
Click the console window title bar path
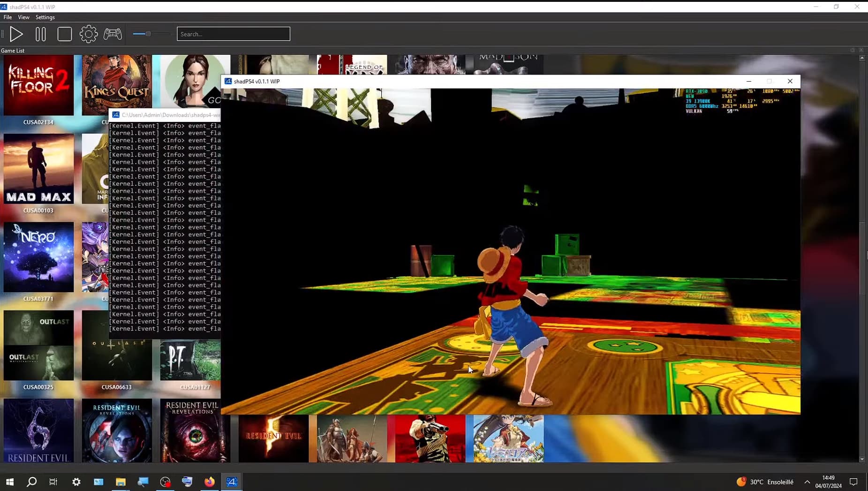(171, 115)
